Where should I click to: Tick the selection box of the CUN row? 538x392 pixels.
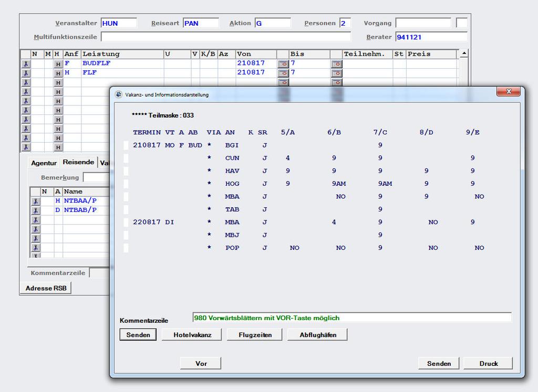click(x=126, y=158)
